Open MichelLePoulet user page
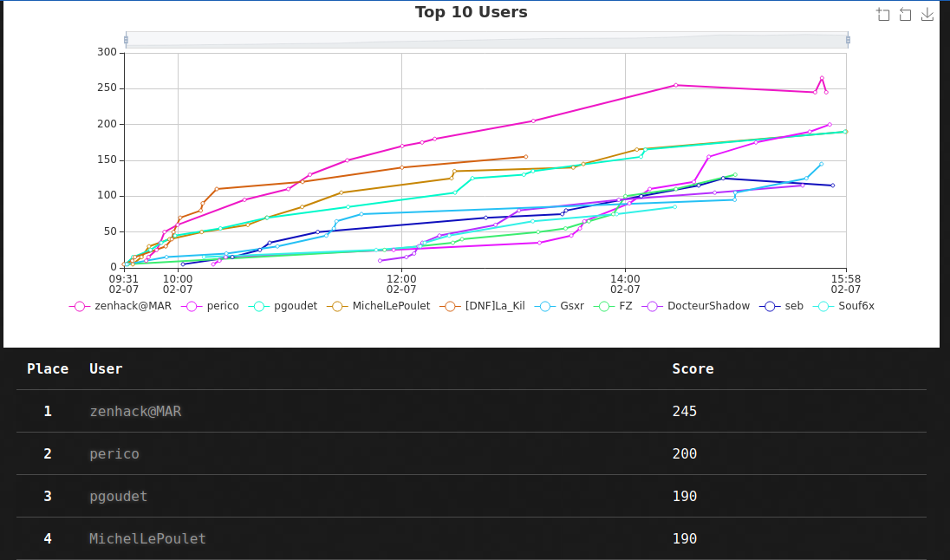Screen dimensions: 950x560 [147, 538]
